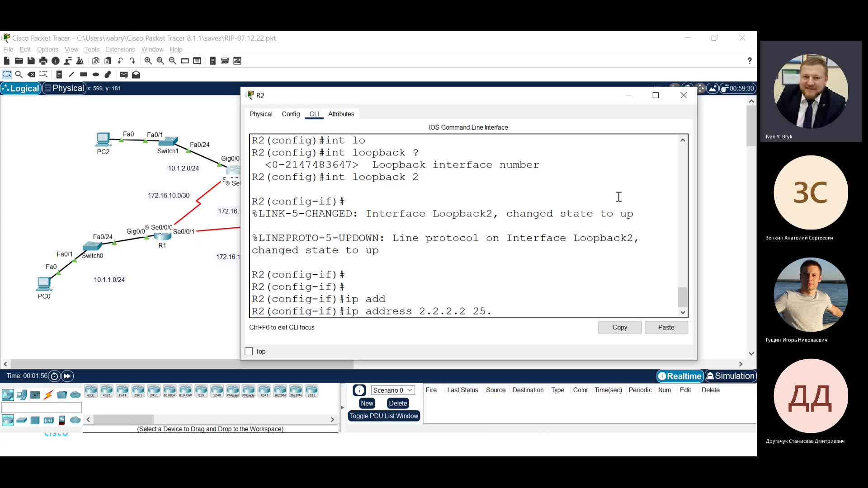Zoom out with magnifier minus icon
This screenshot has width=868, height=488.
172,61
